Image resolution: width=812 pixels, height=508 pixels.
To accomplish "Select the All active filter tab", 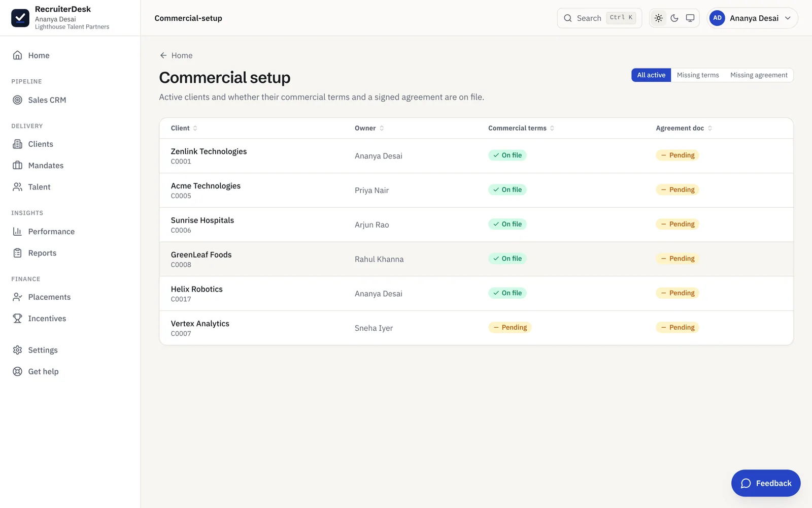I will click(x=651, y=75).
